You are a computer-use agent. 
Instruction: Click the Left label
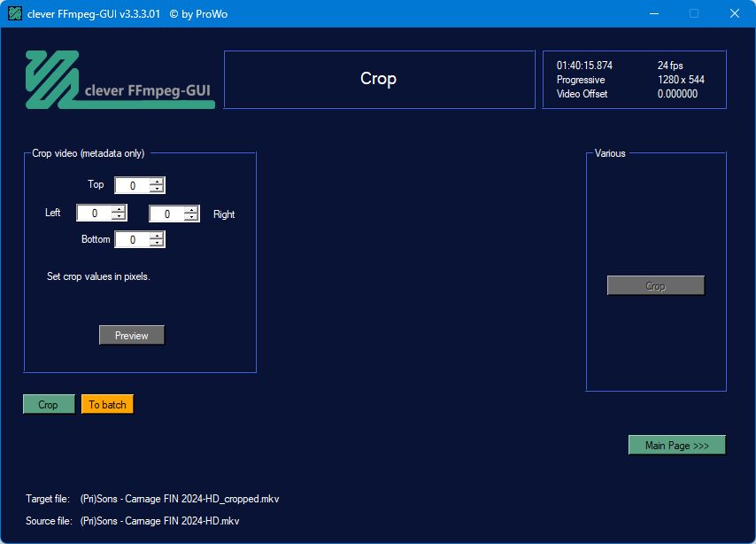[x=52, y=213]
